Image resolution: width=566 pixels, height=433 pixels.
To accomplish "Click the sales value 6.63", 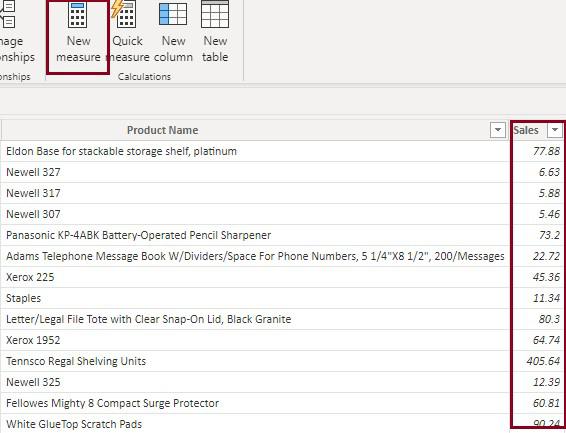I will tap(549, 172).
